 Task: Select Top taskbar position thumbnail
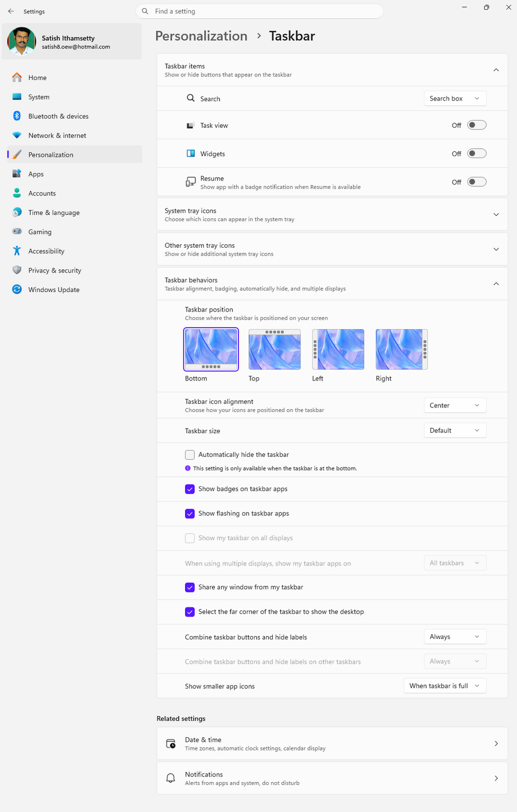click(275, 349)
